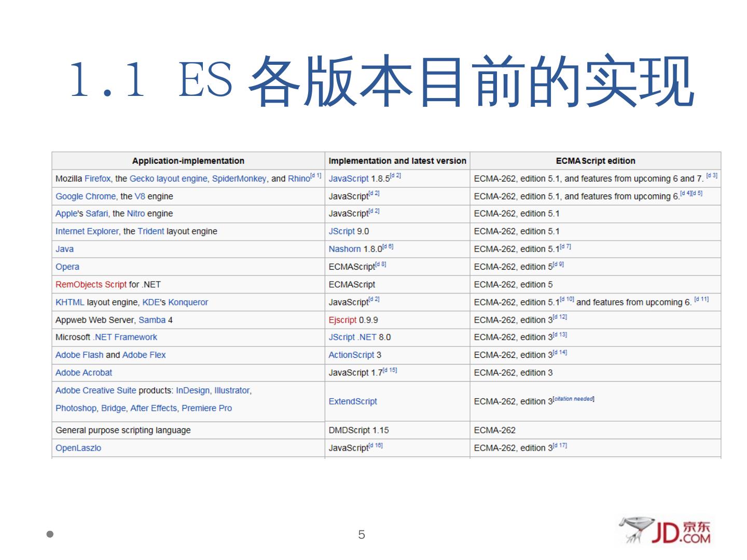747x560 pixels.
Task: Open the Illustrator link
Action: [232, 390]
